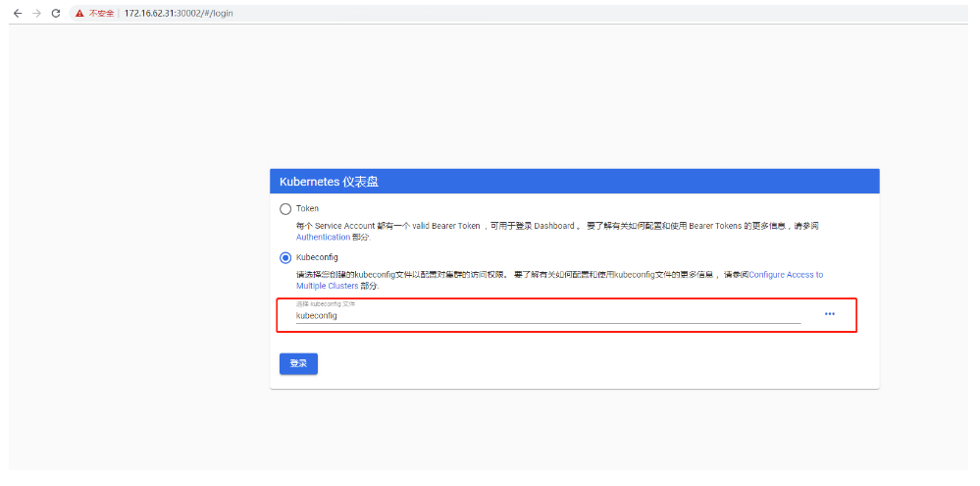Click the Token option label text
980x486 pixels.
(307, 209)
